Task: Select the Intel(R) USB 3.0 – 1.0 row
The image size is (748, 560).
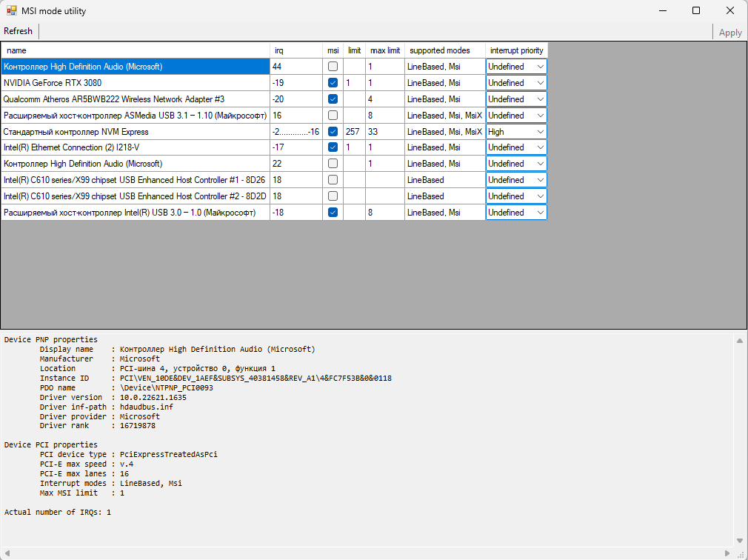Action: [136, 213]
